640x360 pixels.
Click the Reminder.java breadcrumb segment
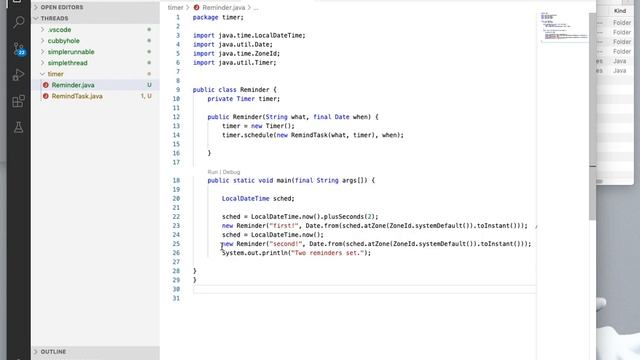[224, 7]
